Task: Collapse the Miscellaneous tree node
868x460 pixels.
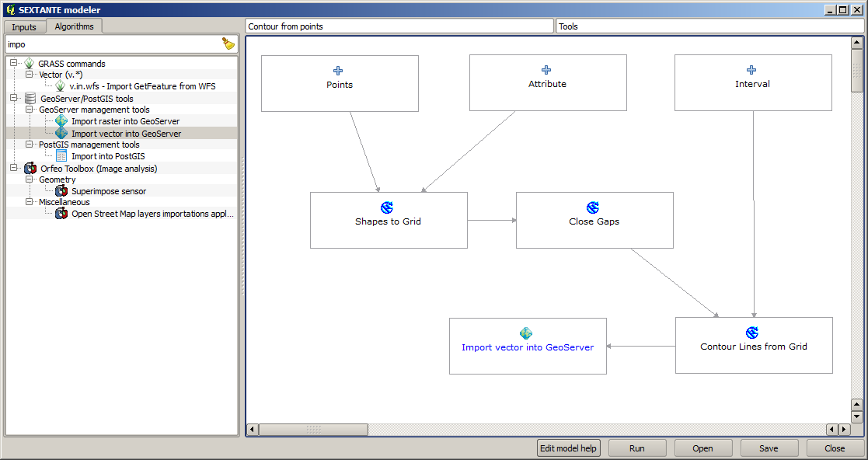Action: pyautogui.click(x=29, y=202)
